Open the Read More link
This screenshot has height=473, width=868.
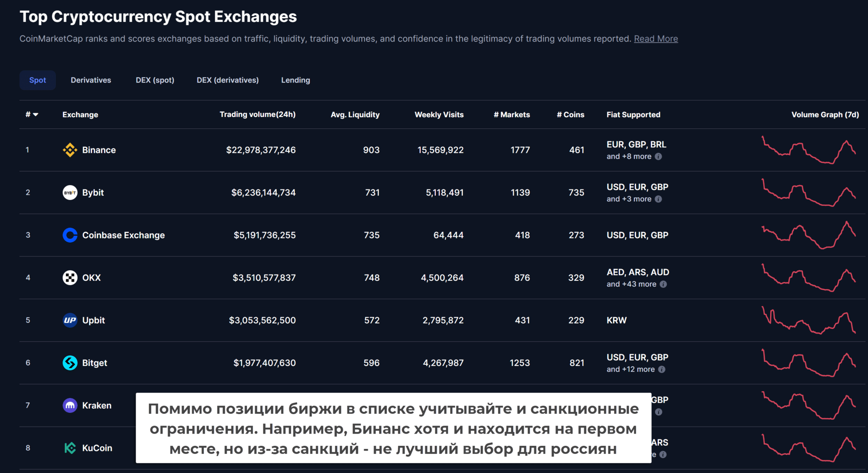[x=656, y=39]
